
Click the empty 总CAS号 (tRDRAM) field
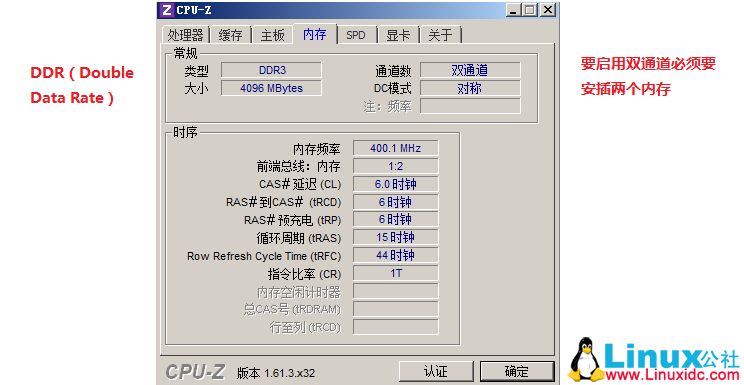[x=395, y=309]
